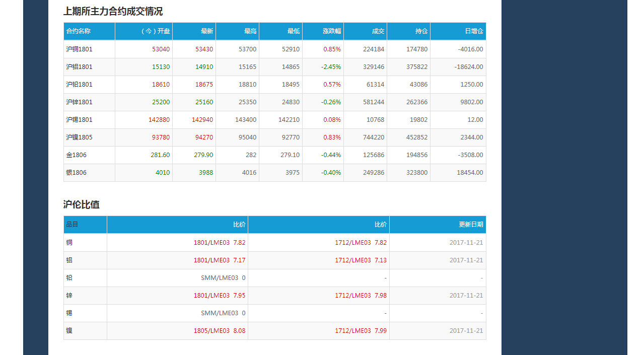The width and height of the screenshot is (644, 355).
Task: Open the 金1806 gold contract
Action: [76, 155]
